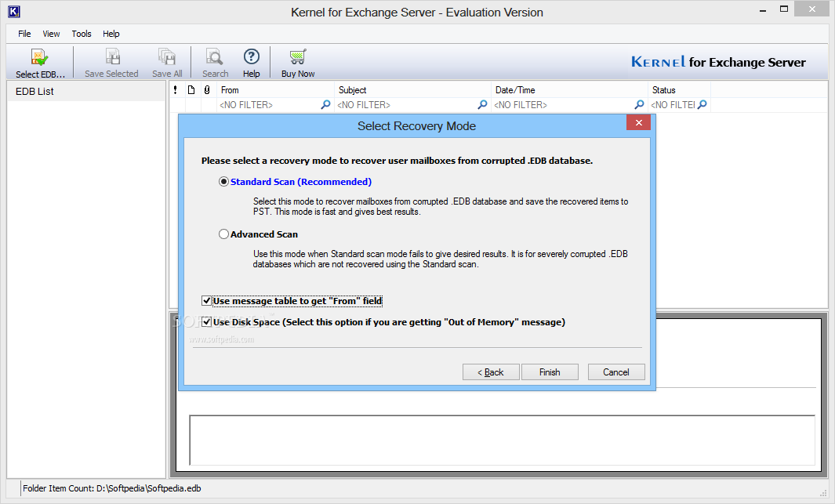Select the Standard Scan (Recommended) radio button
This screenshot has height=504, width=835.
[223, 182]
